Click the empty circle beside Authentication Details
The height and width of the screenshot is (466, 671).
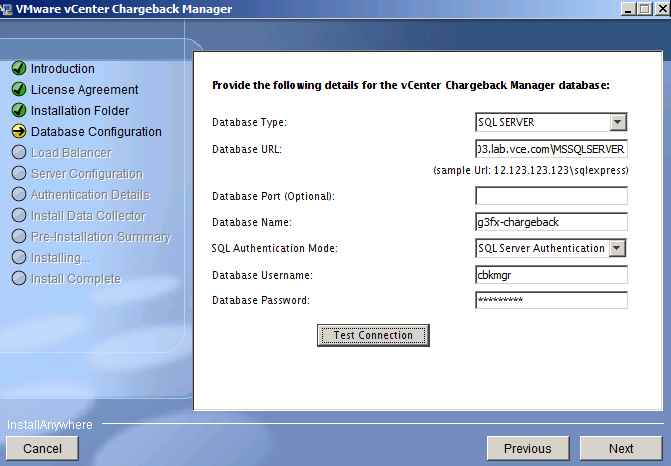[19, 194]
